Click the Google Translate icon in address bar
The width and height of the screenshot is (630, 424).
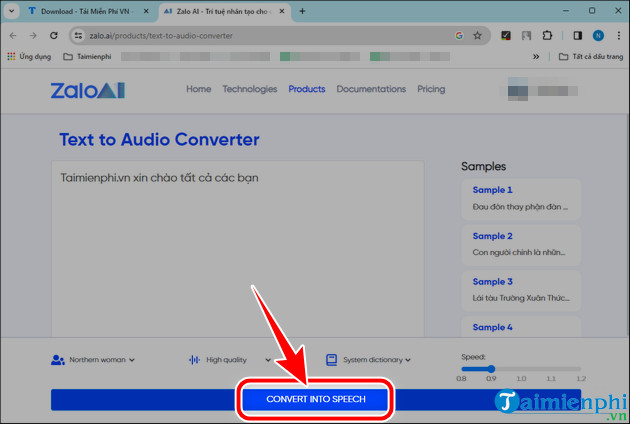click(x=459, y=34)
